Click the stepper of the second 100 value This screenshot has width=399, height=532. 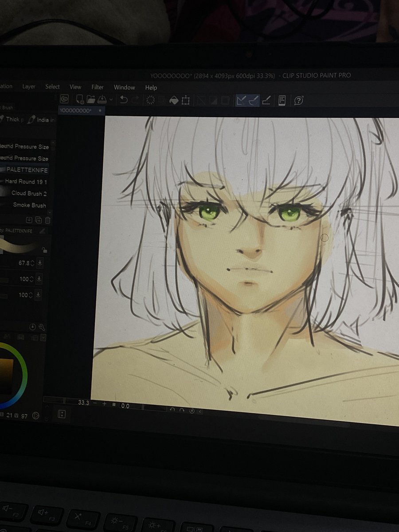click(31, 295)
